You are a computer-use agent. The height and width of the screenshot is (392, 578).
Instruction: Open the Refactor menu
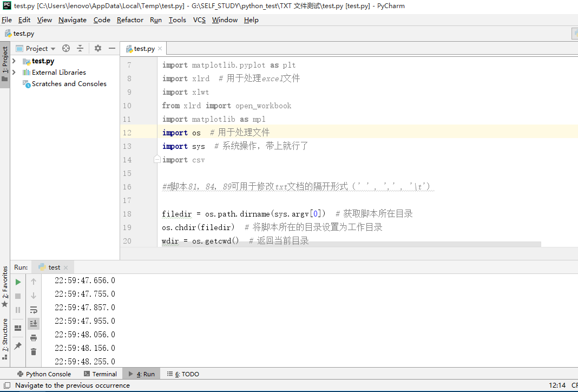(x=130, y=20)
